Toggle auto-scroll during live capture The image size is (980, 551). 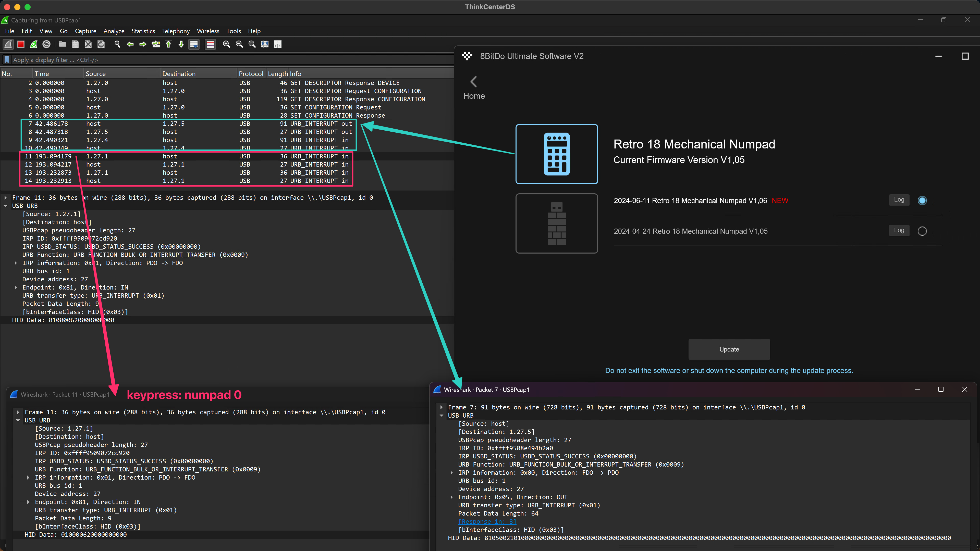tap(194, 44)
